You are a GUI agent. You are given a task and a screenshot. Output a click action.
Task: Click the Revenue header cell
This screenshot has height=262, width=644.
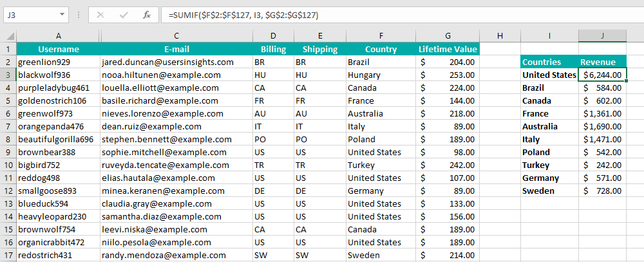coord(603,62)
